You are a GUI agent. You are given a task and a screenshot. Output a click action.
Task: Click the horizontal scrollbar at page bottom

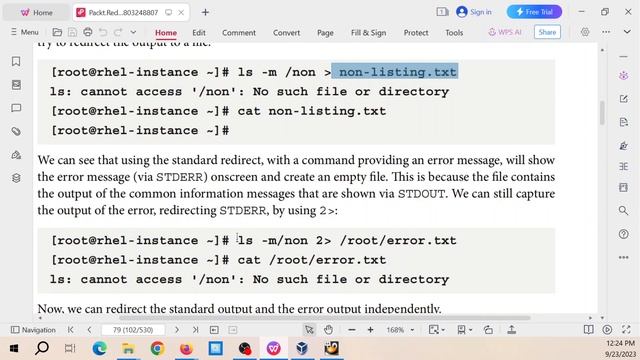tap(324, 318)
